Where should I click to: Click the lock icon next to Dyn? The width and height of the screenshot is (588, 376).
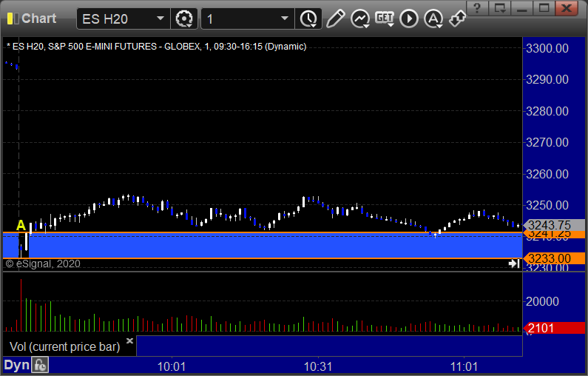40,365
